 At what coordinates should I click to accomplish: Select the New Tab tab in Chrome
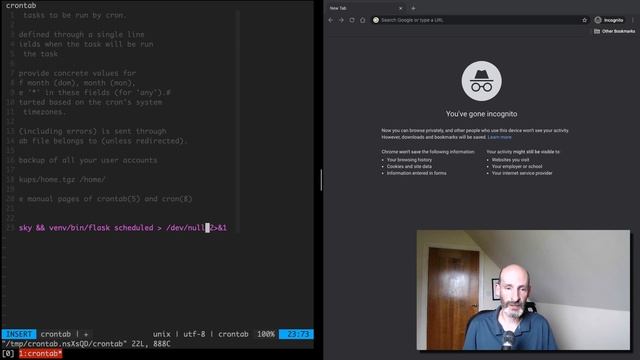pyautogui.click(x=365, y=8)
